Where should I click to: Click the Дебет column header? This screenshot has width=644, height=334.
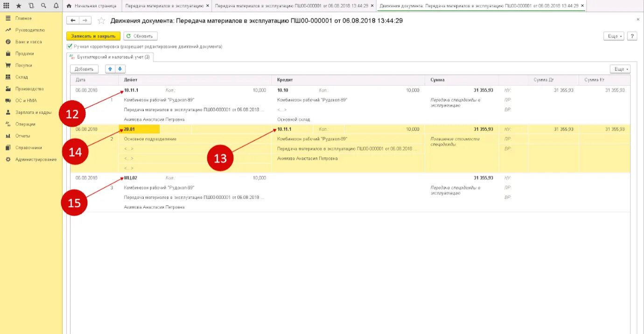pos(196,80)
